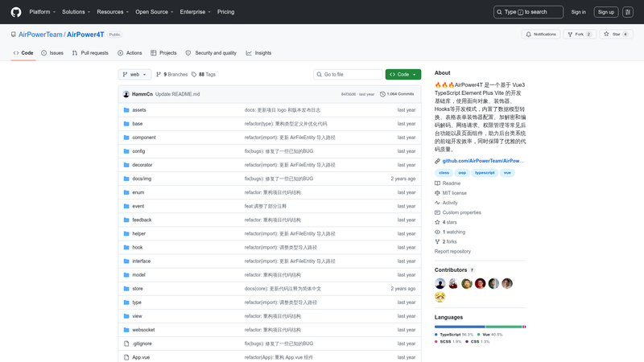Open the green Code dropdown button

[403, 74]
